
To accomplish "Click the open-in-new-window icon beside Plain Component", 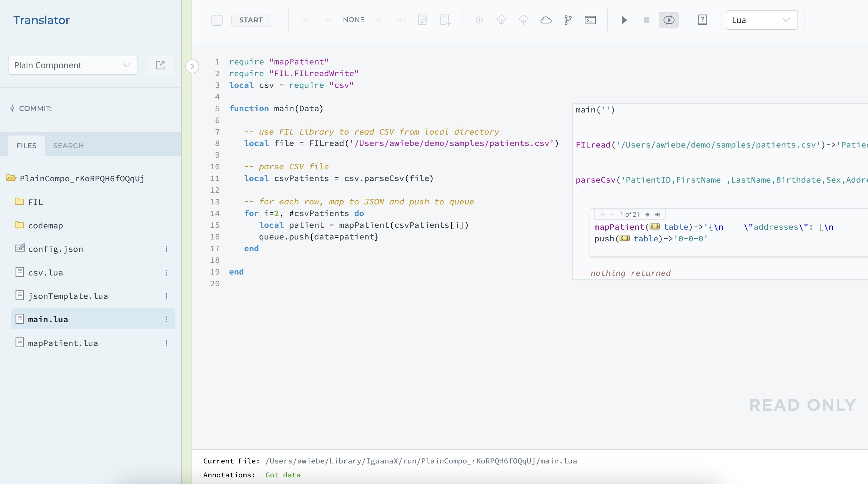I will 160,65.
